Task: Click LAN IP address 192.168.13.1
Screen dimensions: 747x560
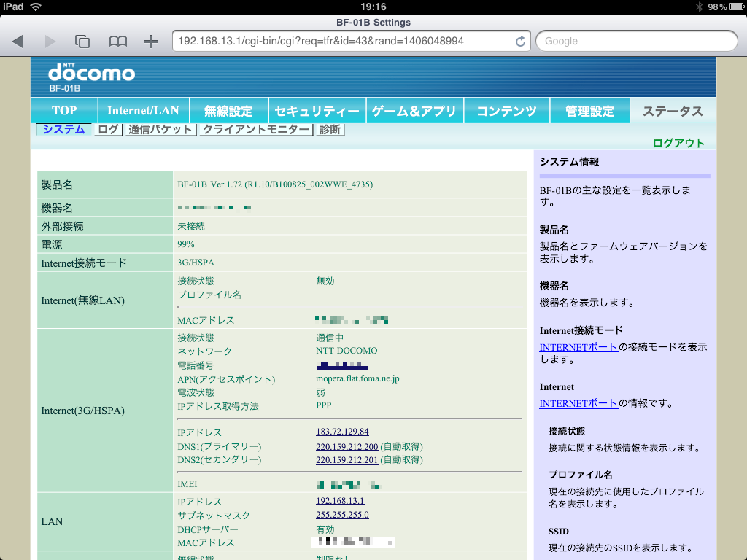Action: (x=340, y=501)
